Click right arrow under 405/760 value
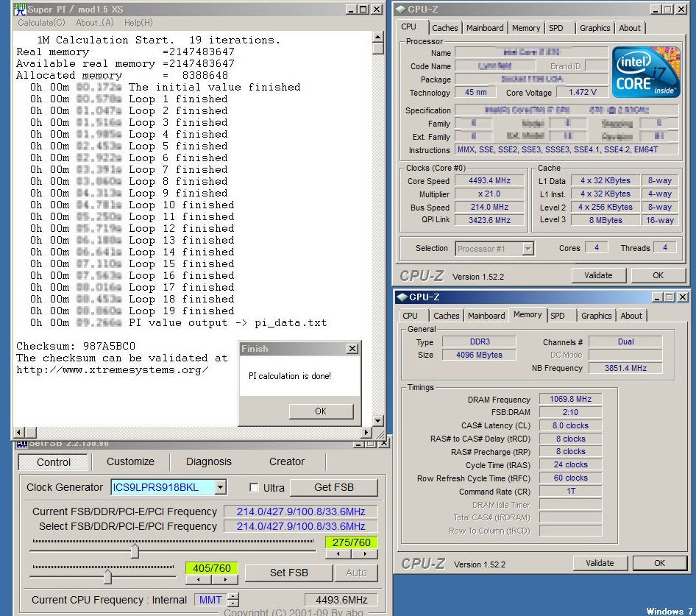Image resolution: width=696 pixels, height=616 pixels. coord(225,580)
